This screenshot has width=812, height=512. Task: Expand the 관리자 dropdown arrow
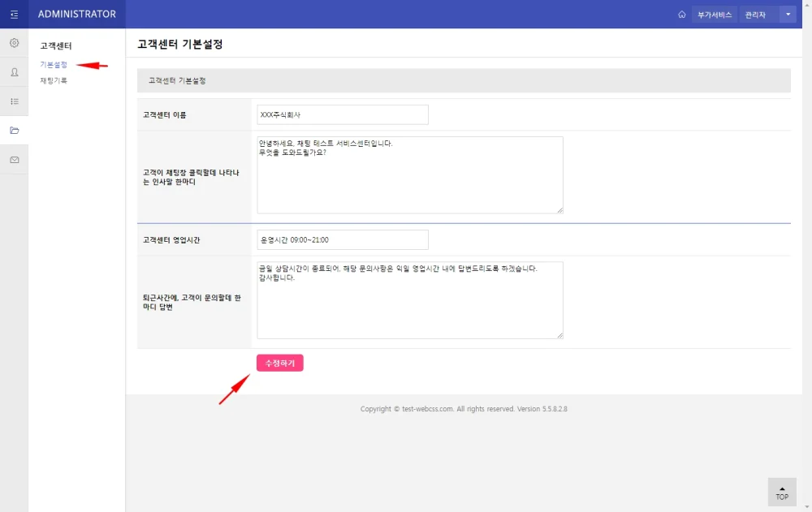click(x=788, y=15)
